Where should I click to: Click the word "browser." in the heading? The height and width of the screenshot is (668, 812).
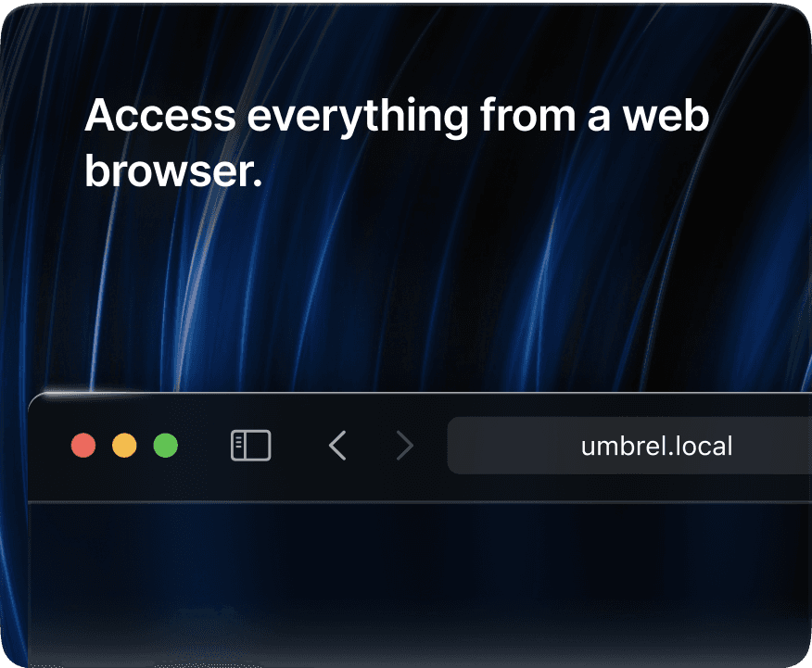[173, 170]
